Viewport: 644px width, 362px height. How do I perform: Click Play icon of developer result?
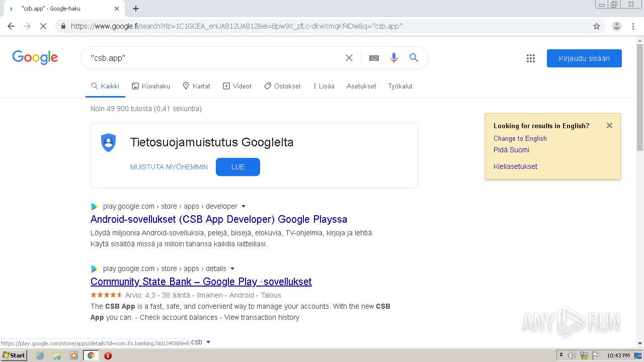(94, 206)
